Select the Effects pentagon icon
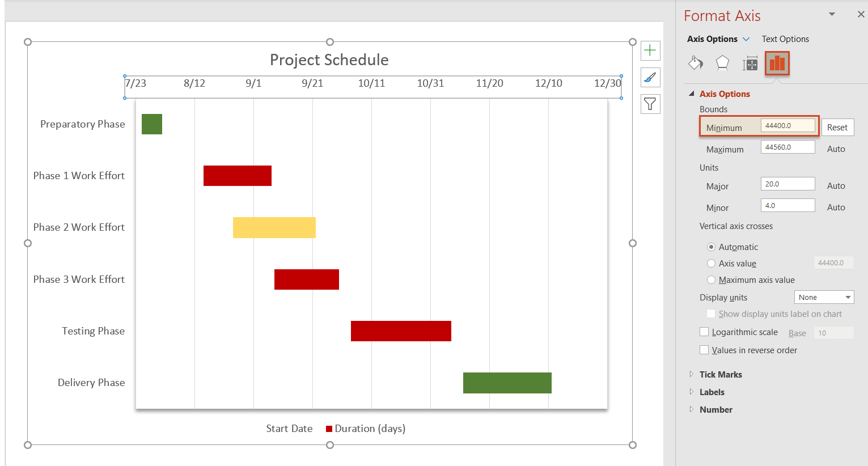The height and width of the screenshot is (466, 868). click(x=722, y=63)
